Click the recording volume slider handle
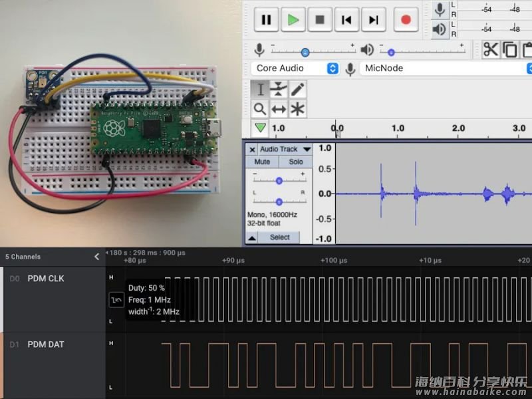Image resolution: width=532 pixels, height=399 pixels. 305,52
